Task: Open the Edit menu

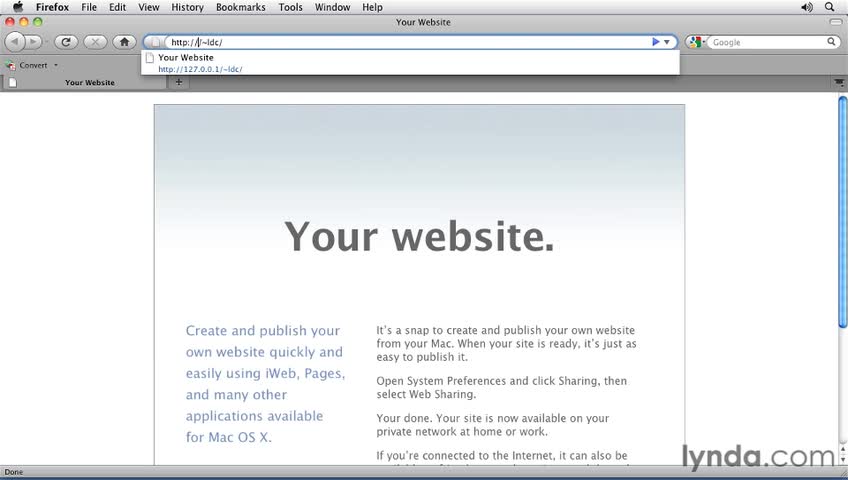Action: [x=117, y=7]
